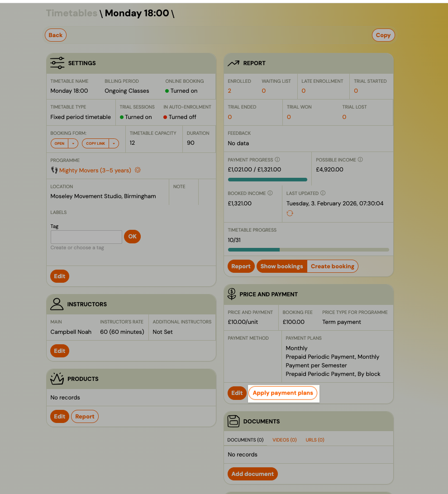Click the Show bookings button
Image resolution: width=448 pixels, height=494 pixels.
tap(281, 266)
